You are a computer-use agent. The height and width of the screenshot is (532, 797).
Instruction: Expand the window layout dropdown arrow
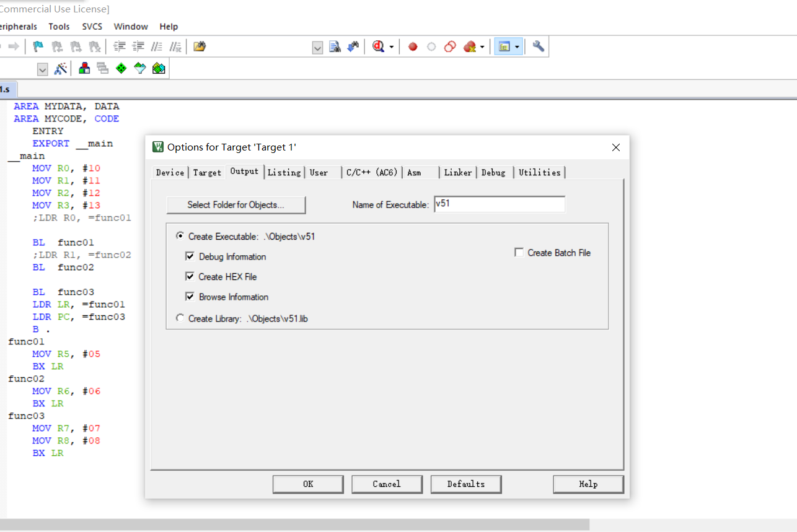[517, 47]
